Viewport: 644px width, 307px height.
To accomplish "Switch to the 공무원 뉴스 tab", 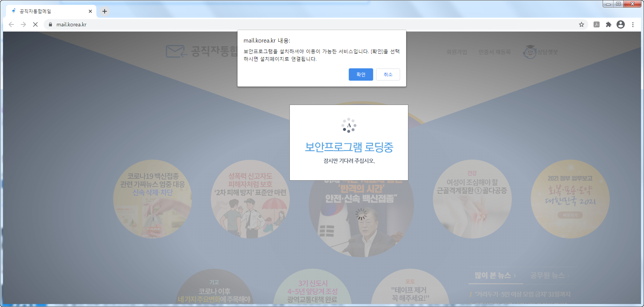I will tap(550, 275).
